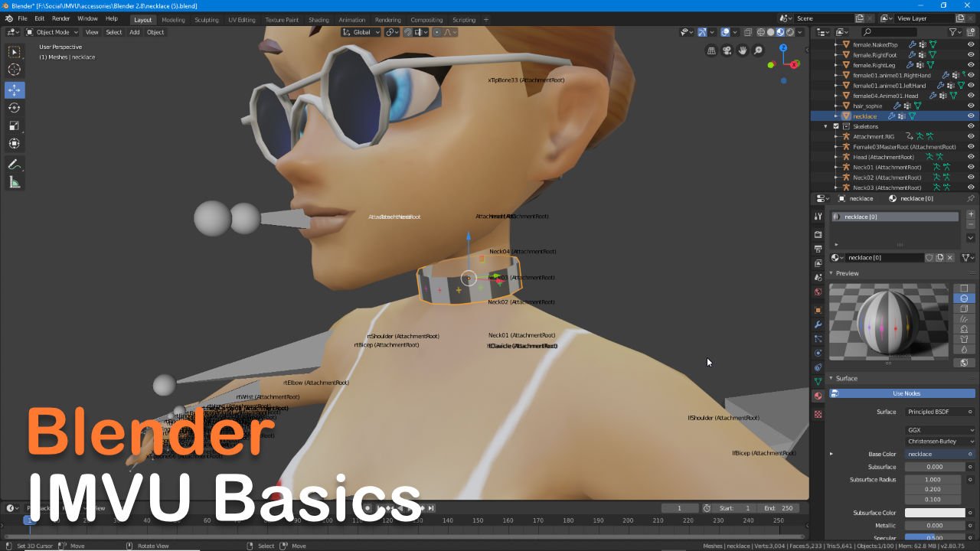The width and height of the screenshot is (980, 551).
Task: Switch viewport to wireframe shading
Action: tap(761, 32)
